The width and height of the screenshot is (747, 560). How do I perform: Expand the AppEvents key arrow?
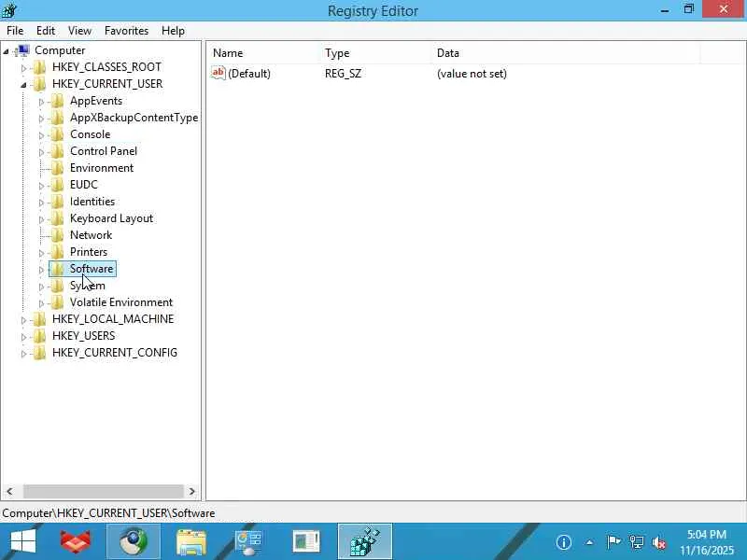tap(41, 102)
